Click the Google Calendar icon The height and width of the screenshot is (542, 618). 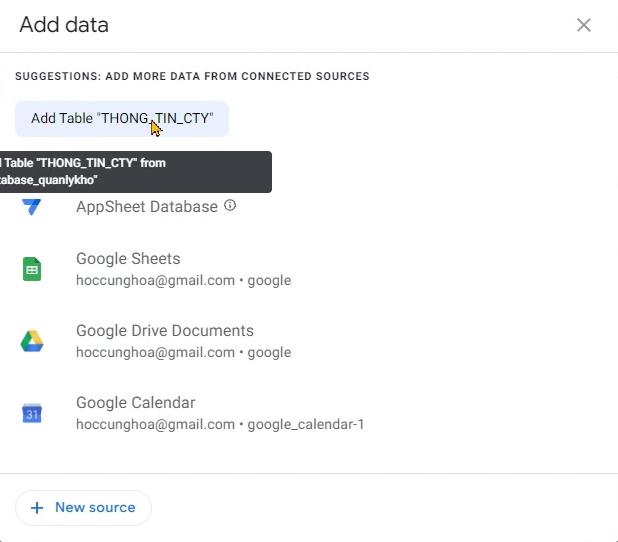point(32,413)
